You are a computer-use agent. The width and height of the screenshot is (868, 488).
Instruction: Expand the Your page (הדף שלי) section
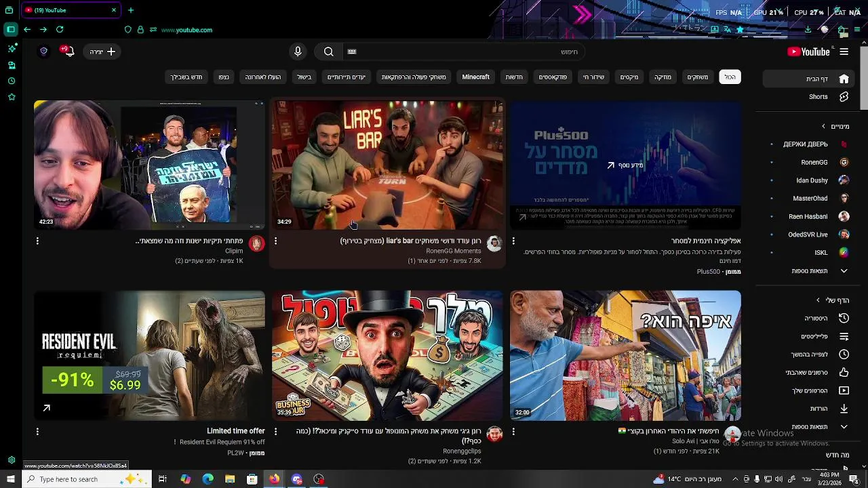click(833, 300)
